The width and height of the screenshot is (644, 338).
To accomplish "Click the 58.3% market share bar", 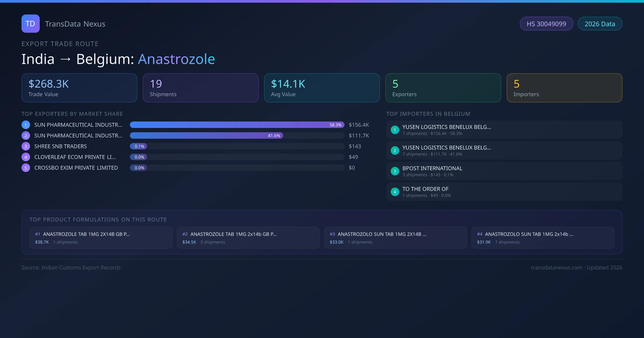I will click(237, 125).
